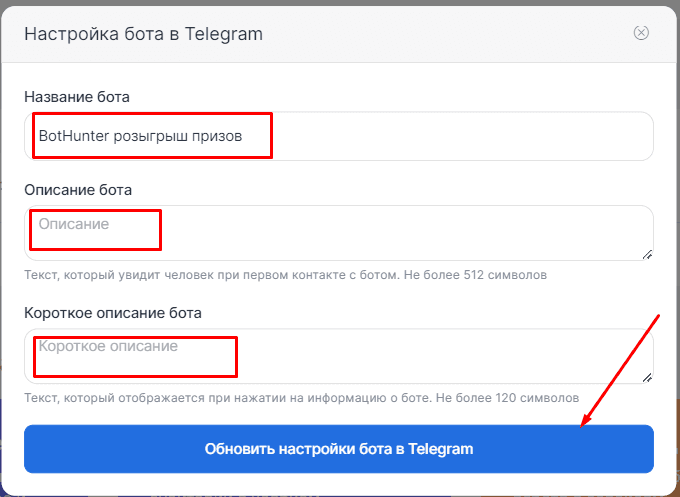Focus the 'Название бота' input field
680x497 pixels.
pos(450,135)
